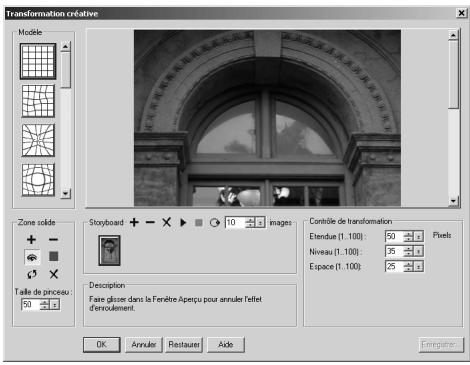Toggle the Zone solide eye visibility icon
The width and height of the screenshot is (470, 365).
point(32,257)
